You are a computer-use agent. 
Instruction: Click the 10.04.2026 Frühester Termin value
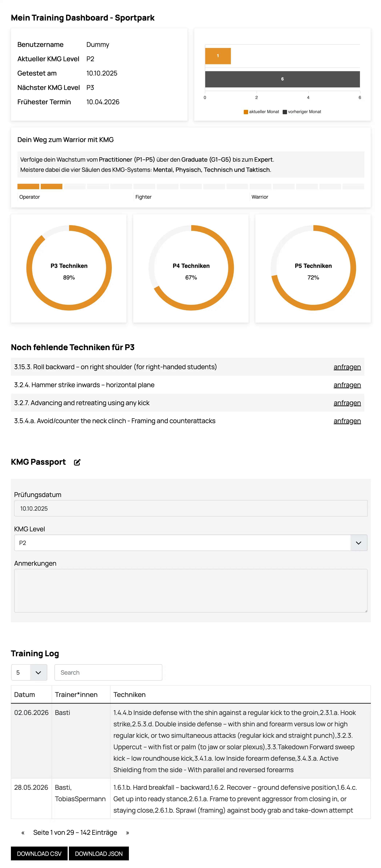click(x=103, y=102)
